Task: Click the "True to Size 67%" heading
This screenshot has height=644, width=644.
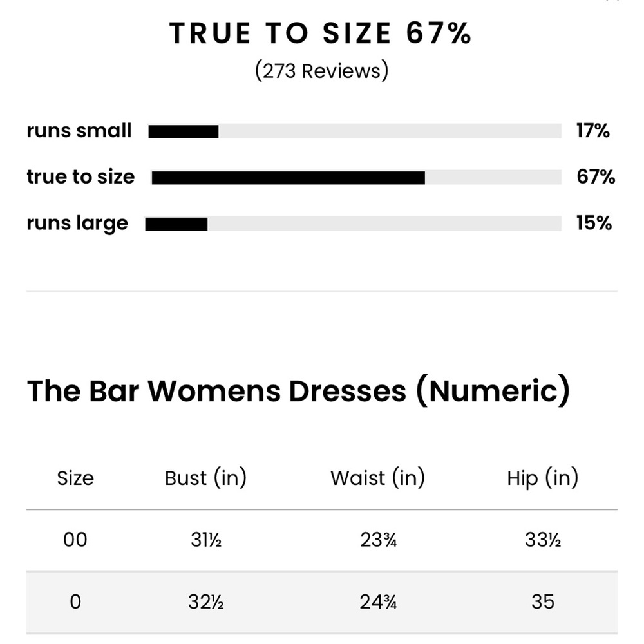Action: click(x=321, y=33)
